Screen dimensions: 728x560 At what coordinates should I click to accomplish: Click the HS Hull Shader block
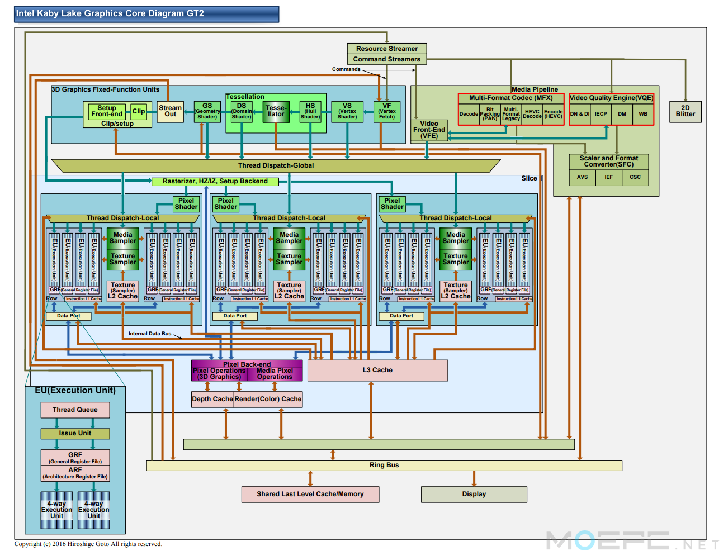pyautogui.click(x=310, y=111)
